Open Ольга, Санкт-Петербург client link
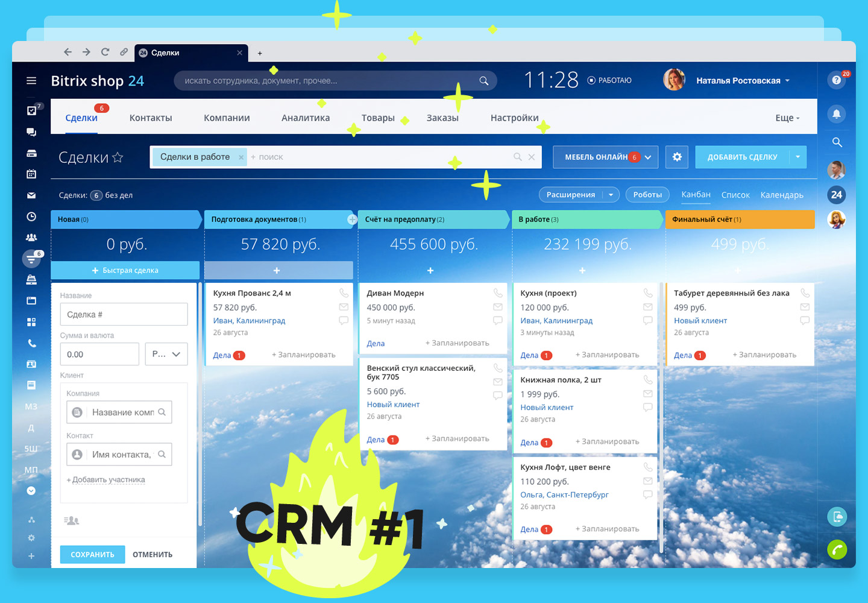The image size is (868, 603). [x=564, y=494]
